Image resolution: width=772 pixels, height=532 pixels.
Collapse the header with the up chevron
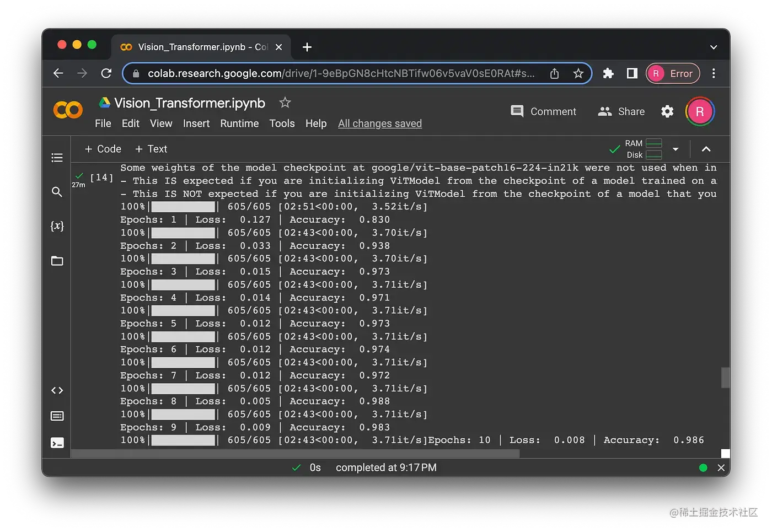(706, 149)
